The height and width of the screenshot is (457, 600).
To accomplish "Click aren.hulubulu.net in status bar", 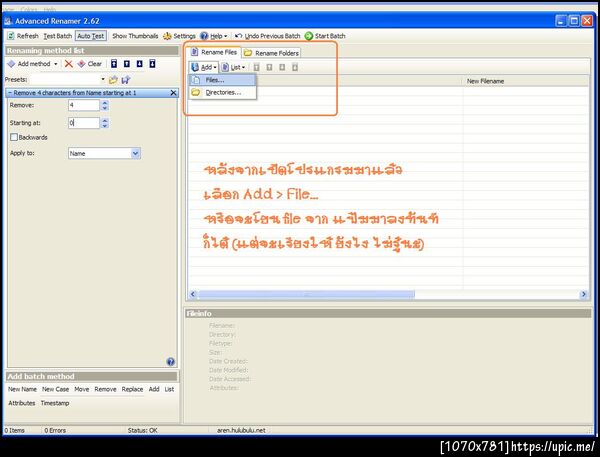I will tap(241, 430).
